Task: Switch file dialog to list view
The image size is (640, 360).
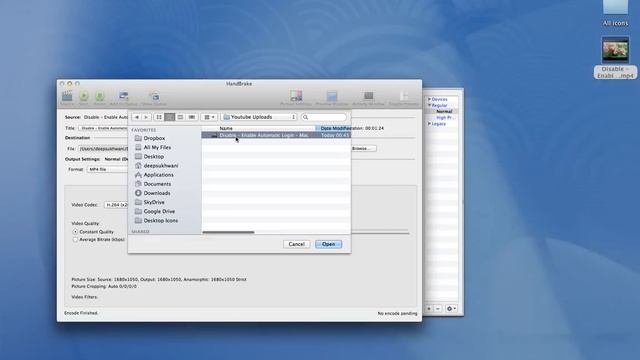Action: pyautogui.click(x=170, y=117)
